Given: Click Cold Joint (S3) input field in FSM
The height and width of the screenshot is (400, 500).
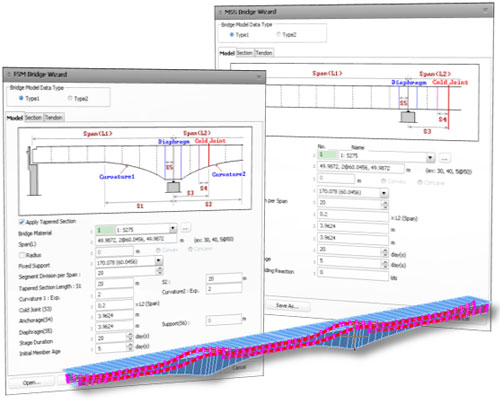Looking at the screenshot, I should [115, 305].
